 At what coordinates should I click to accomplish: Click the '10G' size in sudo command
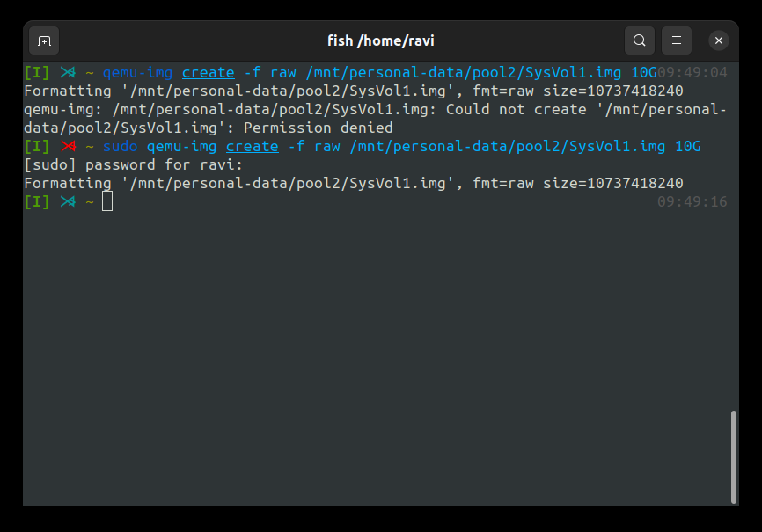(x=687, y=146)
